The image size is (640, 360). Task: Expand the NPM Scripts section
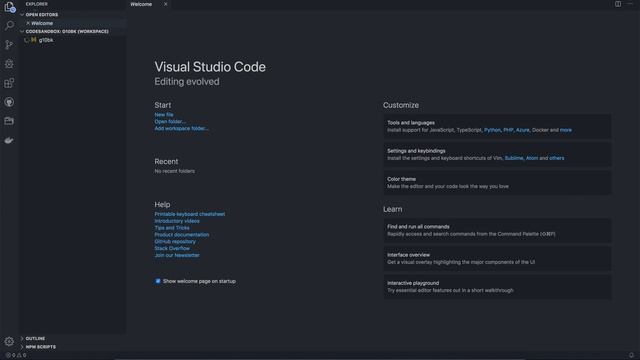click(x=22, y=347)
